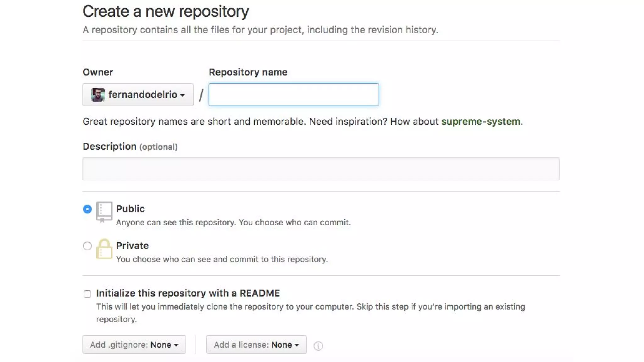
Task: Click the license info circle icon
Action: coord(318,346)
